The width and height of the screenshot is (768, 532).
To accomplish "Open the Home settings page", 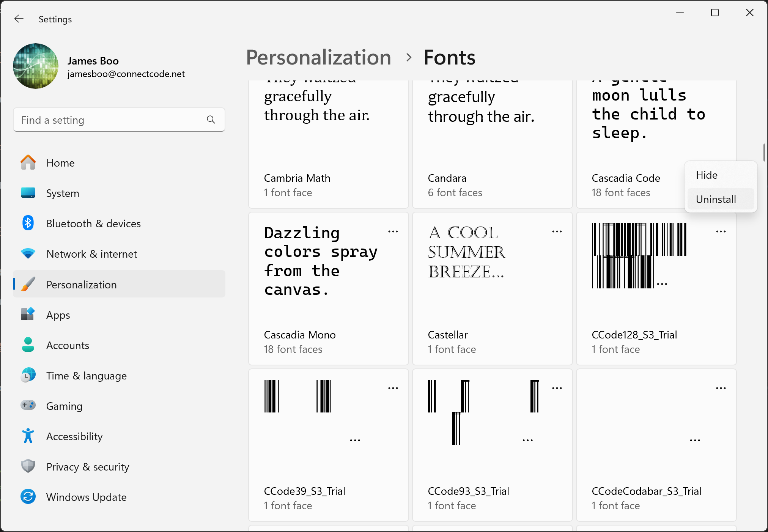I will tap(119, 163).
